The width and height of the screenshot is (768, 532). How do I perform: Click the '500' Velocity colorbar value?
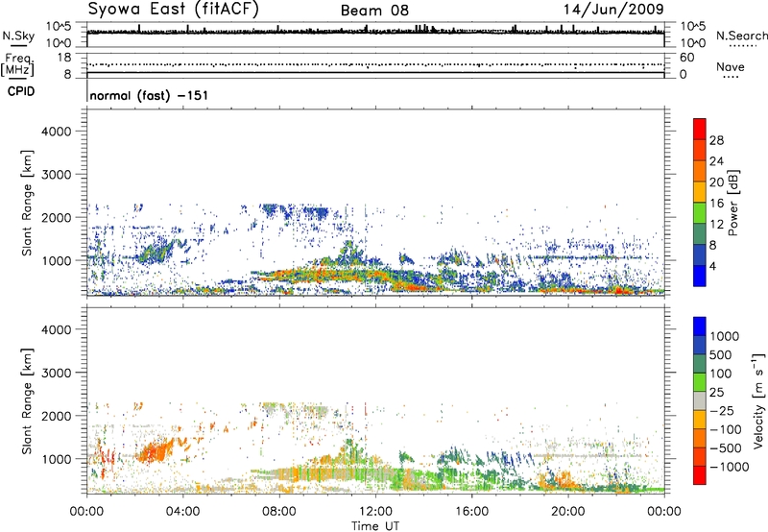pos(722,355)
